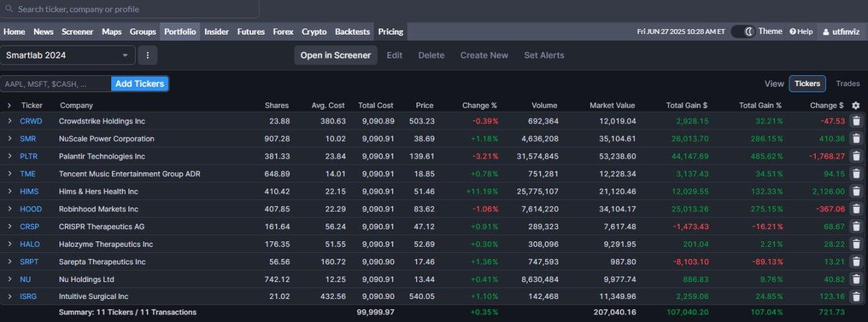Expand the HOOD row details
This screenshot has height=322, width=868.
9,209
